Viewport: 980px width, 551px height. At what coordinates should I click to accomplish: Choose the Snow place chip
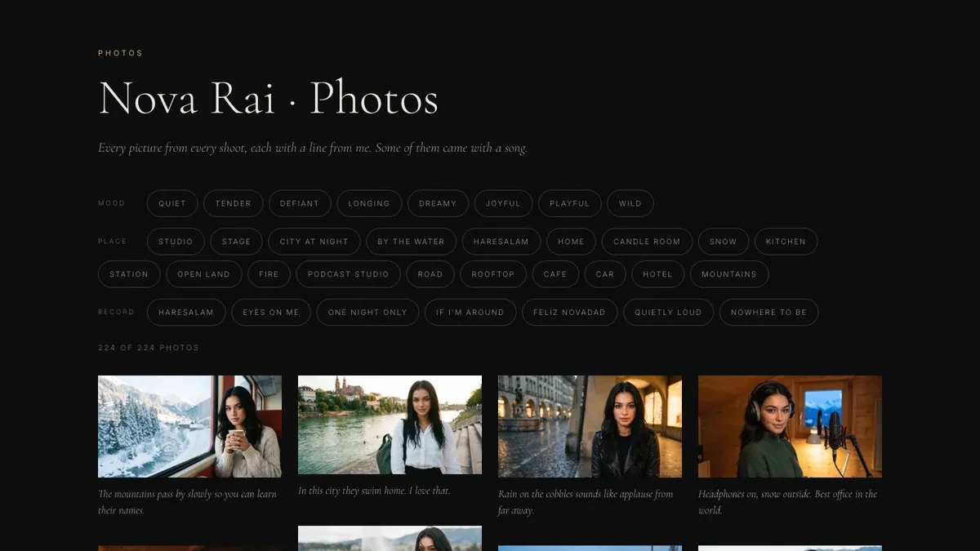[723, 242]
